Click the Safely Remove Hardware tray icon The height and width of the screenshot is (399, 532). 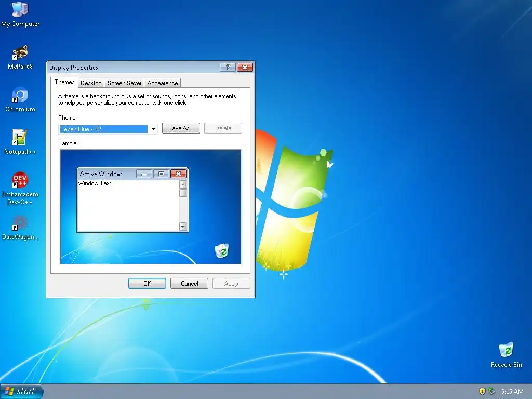pos(491,392)
